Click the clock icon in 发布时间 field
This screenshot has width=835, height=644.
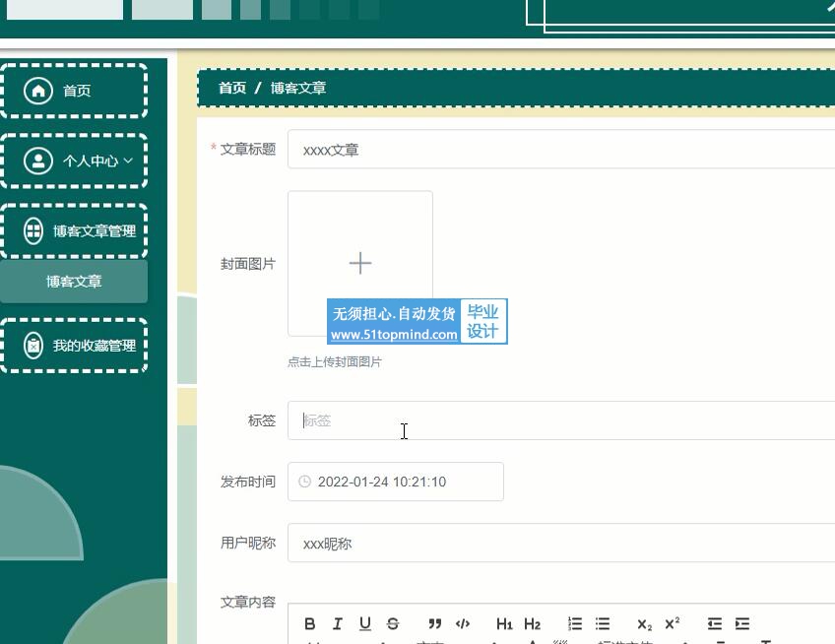[x=304, y=482]
